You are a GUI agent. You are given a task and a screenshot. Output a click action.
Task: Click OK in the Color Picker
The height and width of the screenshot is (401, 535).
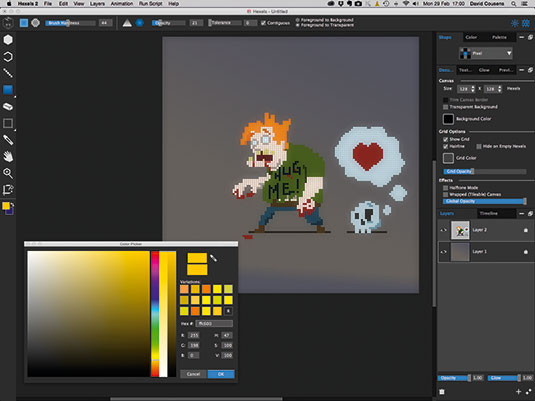(x=221, y=374)
